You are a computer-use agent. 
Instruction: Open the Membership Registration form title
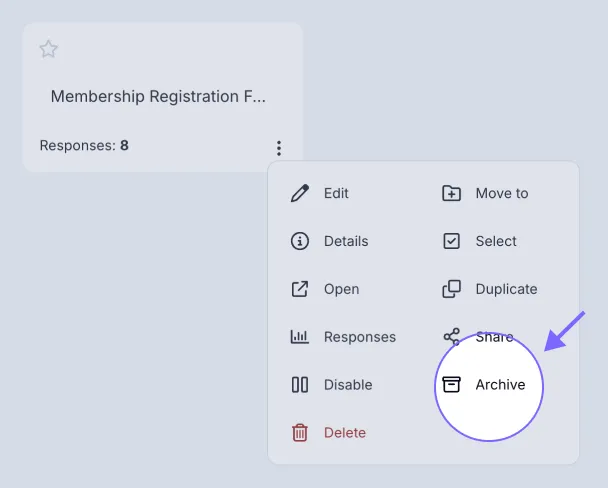point(159,97)
